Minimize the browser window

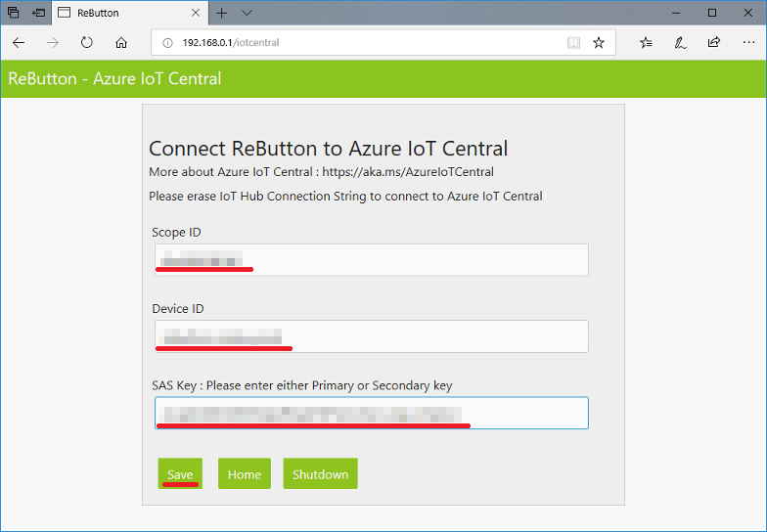pyautogui.click(x=676, y=13)
